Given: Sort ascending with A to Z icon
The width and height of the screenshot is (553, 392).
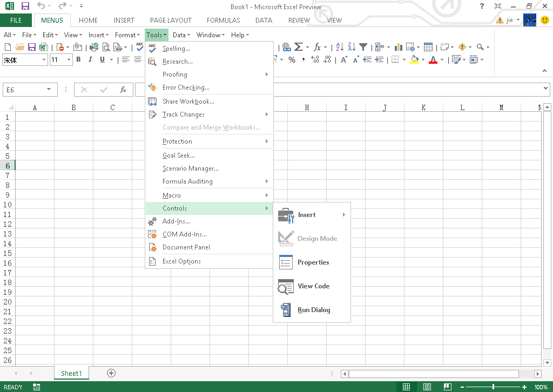Looking at the screenshot, I should point(340,47).
